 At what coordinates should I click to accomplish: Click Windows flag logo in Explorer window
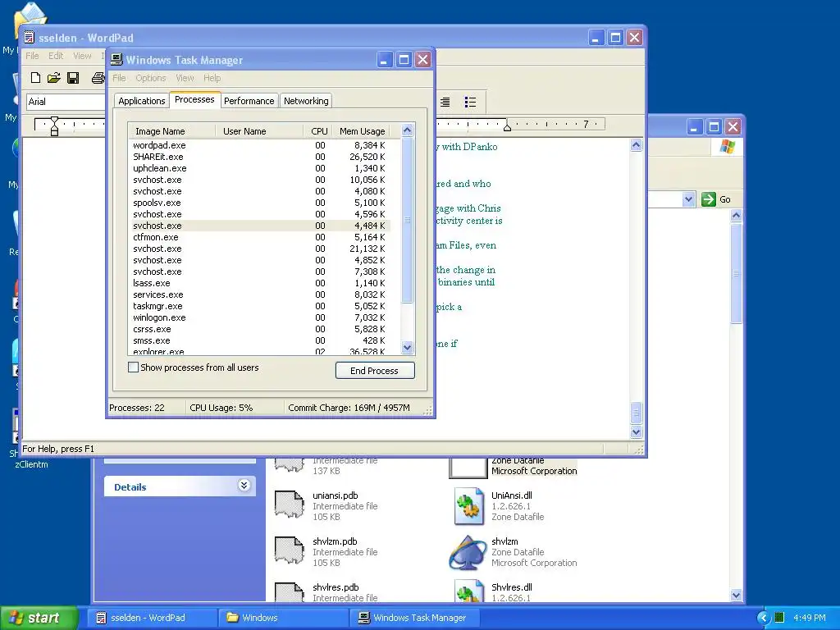coord(727,146)
